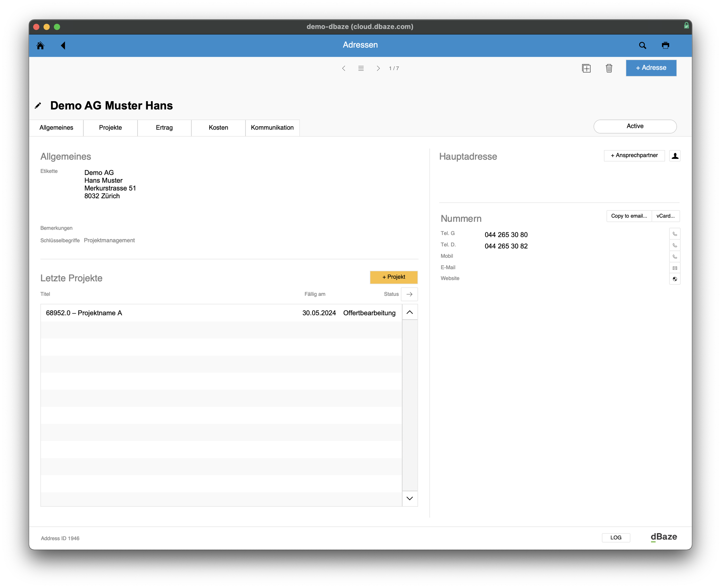
Task: Open search with the magnifier icon
Action: (642, 45)
